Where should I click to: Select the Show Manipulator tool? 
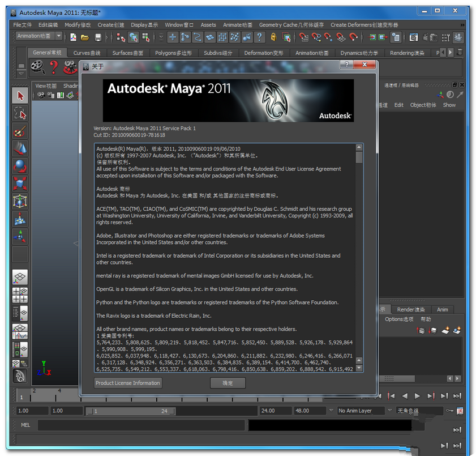[x=20, y=236]
